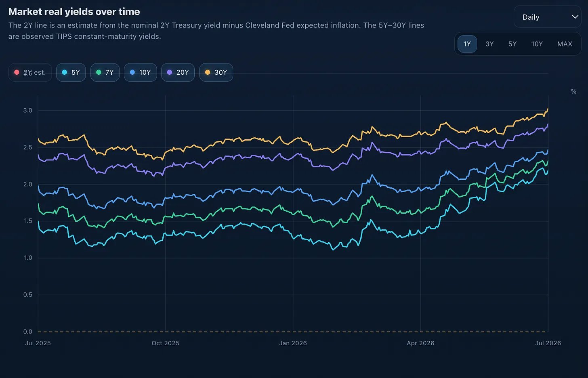588x378 pixels.
Task: Choose the 10Y time range tab
Action: [537, 44]
